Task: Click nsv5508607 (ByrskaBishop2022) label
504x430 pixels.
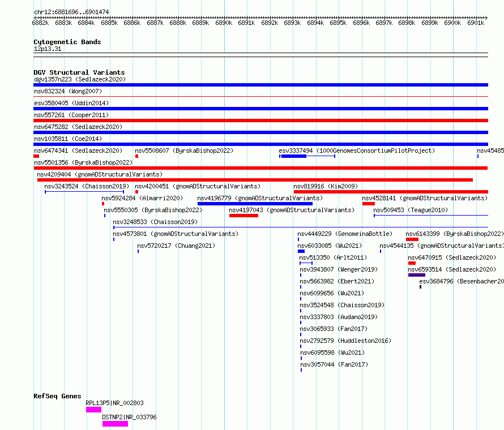Action: point(184,150)
